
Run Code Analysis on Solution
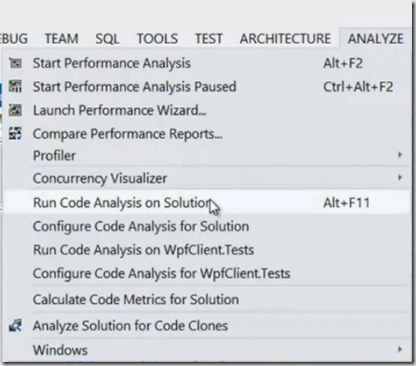[206, 202]
